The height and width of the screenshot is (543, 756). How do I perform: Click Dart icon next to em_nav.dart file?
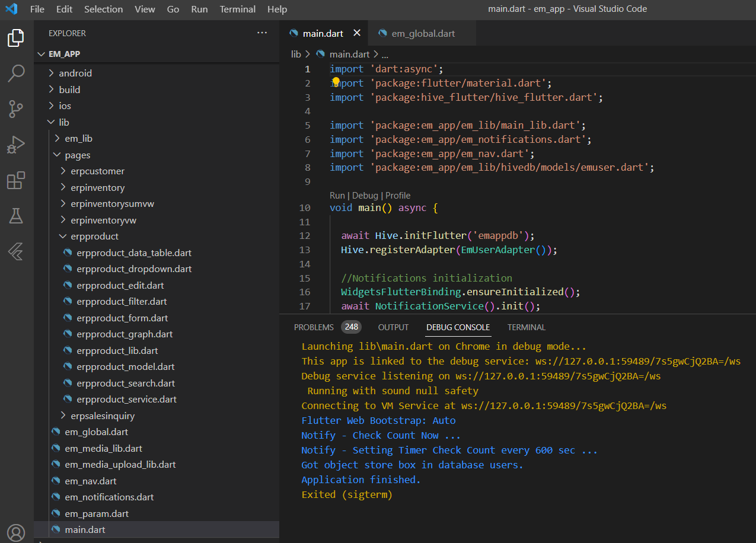tap(56, 481)
